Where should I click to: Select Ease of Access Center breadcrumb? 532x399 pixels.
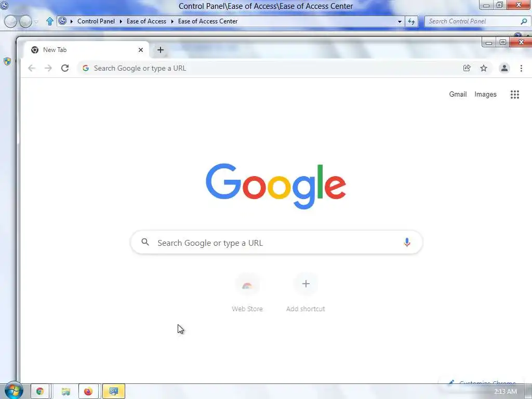coord(208,21)
